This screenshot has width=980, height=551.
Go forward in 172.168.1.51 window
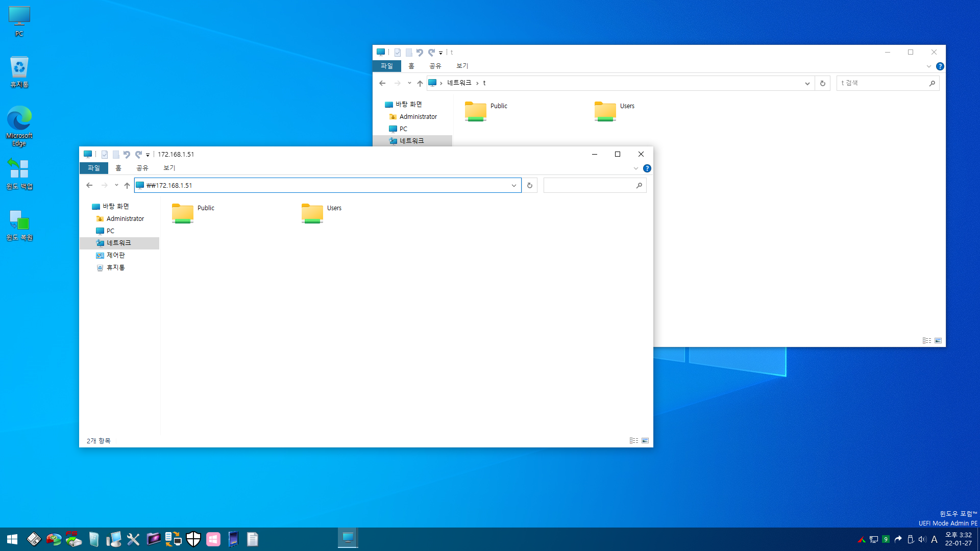click(x=105, y=185)
